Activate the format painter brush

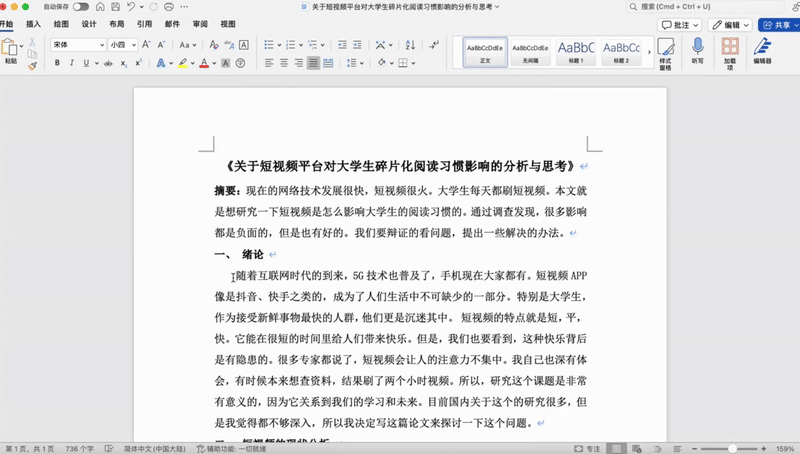[32, 66]
